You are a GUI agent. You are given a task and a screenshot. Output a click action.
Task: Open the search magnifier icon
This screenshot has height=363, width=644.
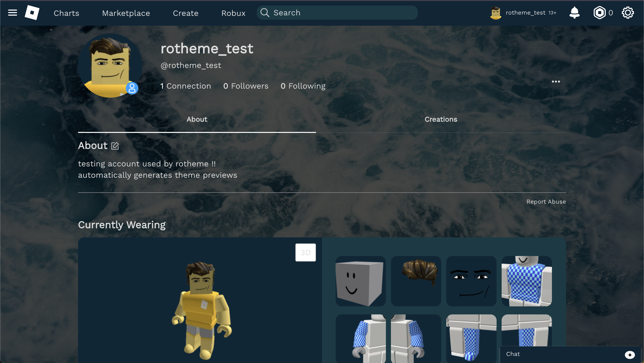pyautogui.click(x=265, y=13)
